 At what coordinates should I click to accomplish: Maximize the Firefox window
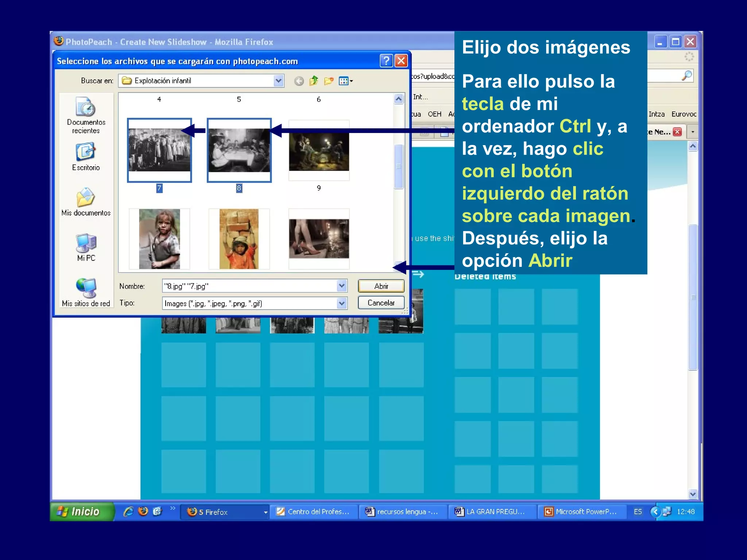pyautogui.click(x=676, y=42)
